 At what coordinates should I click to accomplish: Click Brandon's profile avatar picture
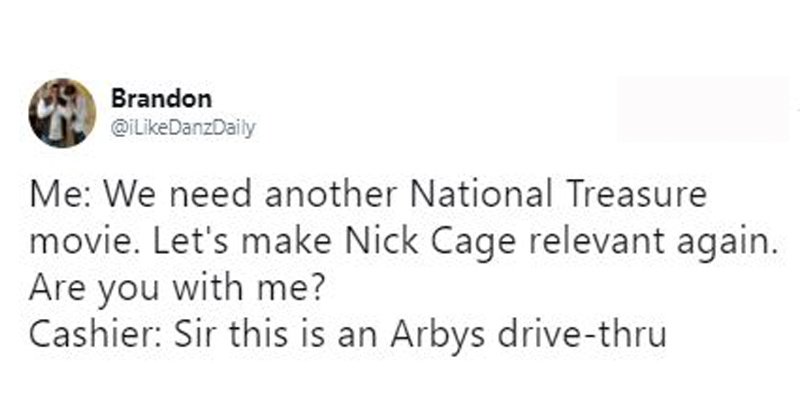[x=62, y=111]
